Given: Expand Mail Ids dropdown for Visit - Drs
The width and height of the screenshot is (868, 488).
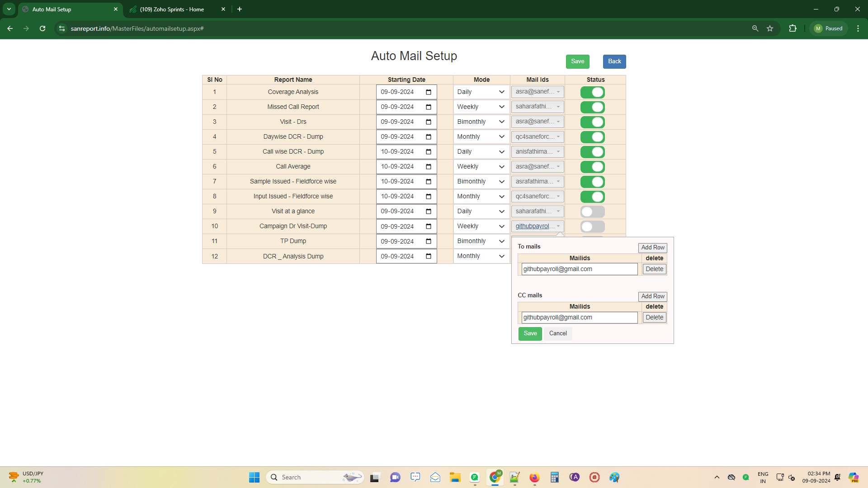Looking at the screenshot, I should click(538, 122).
